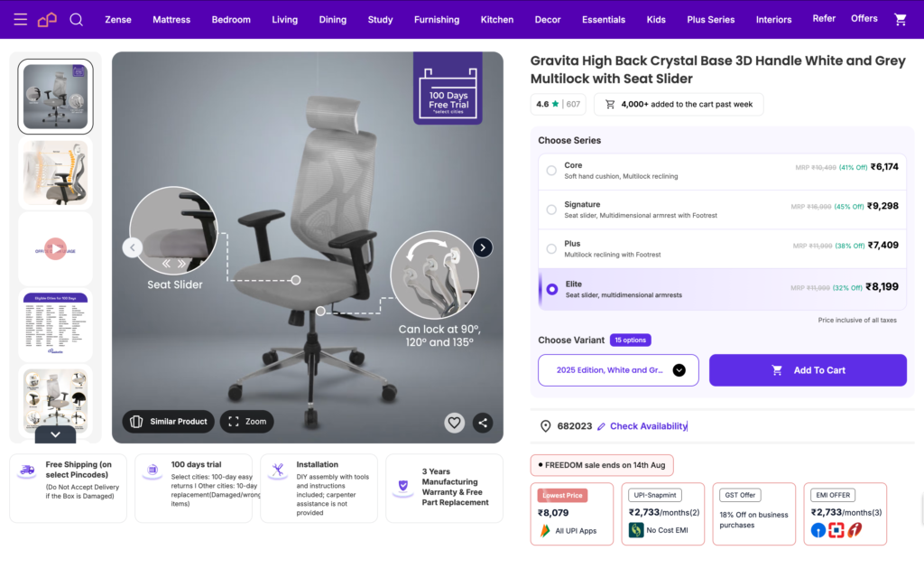Click the Free Shipping truck icon
Viewport: 924px width, 578px height.
(27, 470)
